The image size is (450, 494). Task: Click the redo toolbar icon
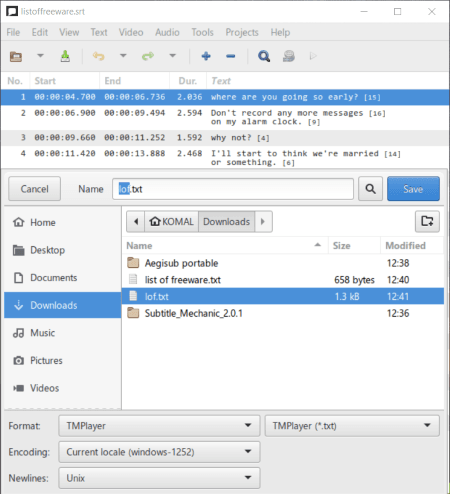coord(148,56)
